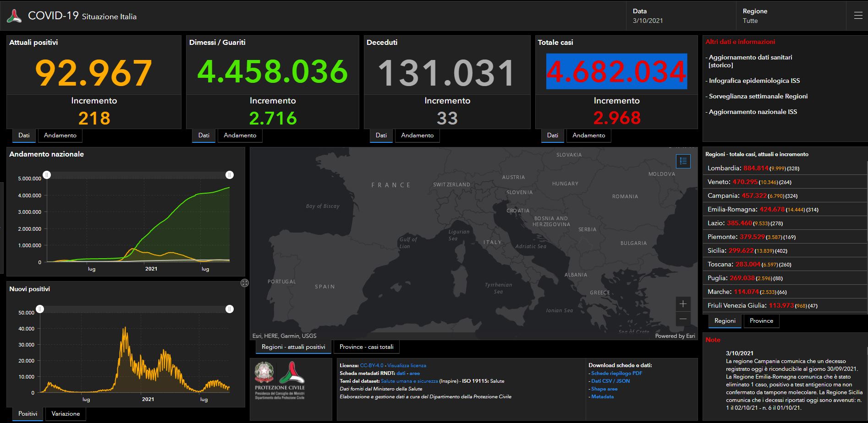This screenshot has width=868, height=423.
Task: Select the Province tab in regions list
Action: tap(761, 321)
